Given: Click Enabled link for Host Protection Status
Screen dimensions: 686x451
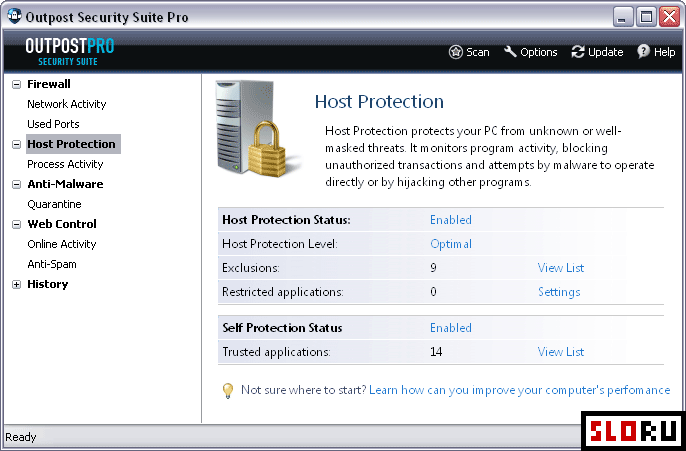Looking at the screenshot, I should tap(451, 220).
